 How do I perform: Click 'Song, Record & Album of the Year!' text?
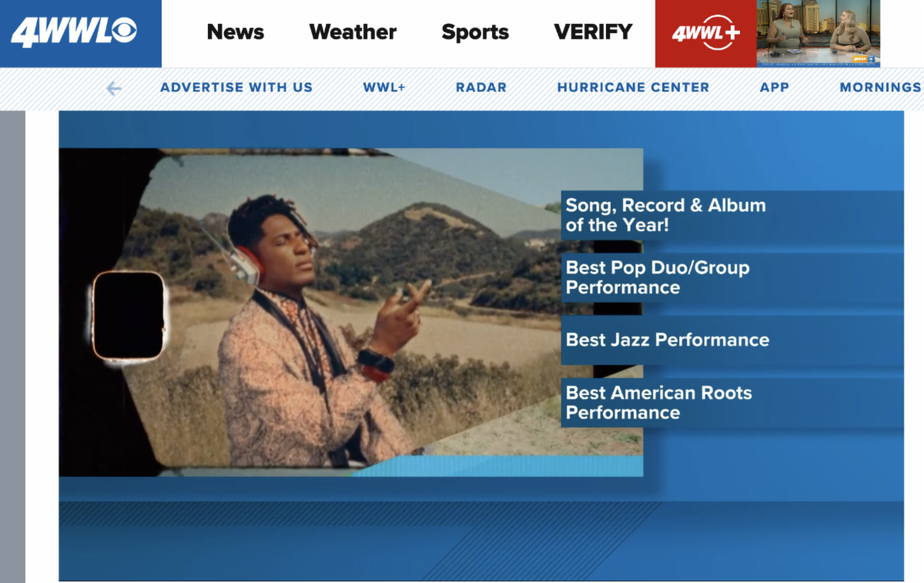coord(666,215)
